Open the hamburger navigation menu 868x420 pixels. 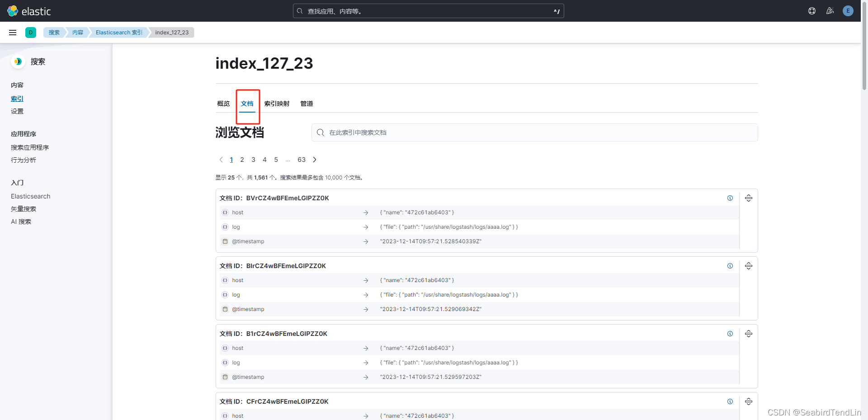pos(13,33)
